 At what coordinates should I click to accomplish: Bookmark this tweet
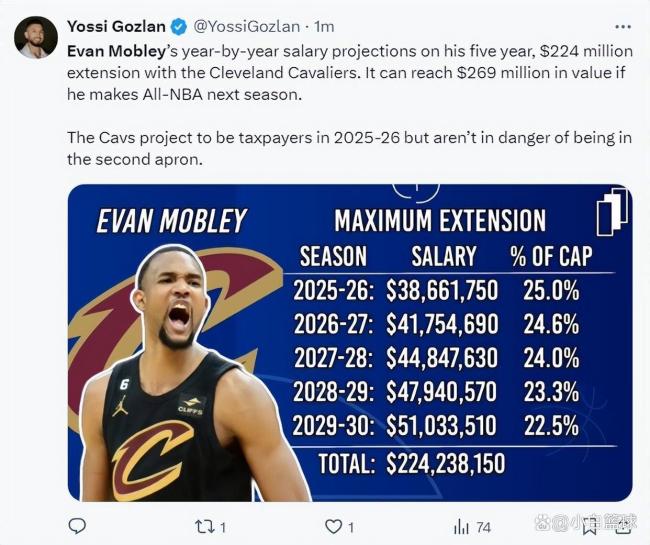pyautogui.click(x=589, y=528)
